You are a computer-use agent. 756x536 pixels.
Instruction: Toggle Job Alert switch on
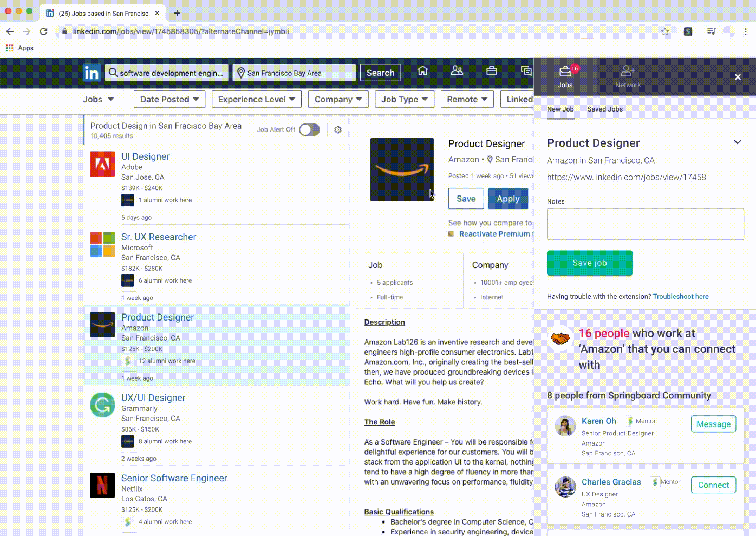310,130
